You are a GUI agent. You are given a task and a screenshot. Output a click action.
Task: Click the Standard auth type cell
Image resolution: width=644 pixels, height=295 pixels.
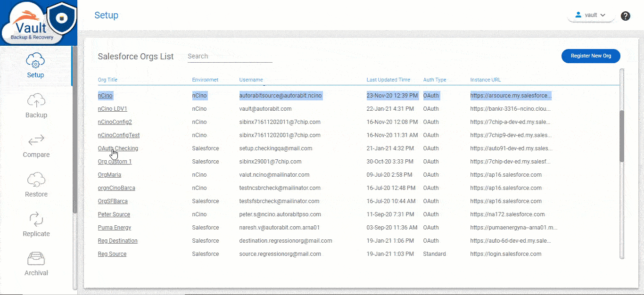[x=435, y=254]
